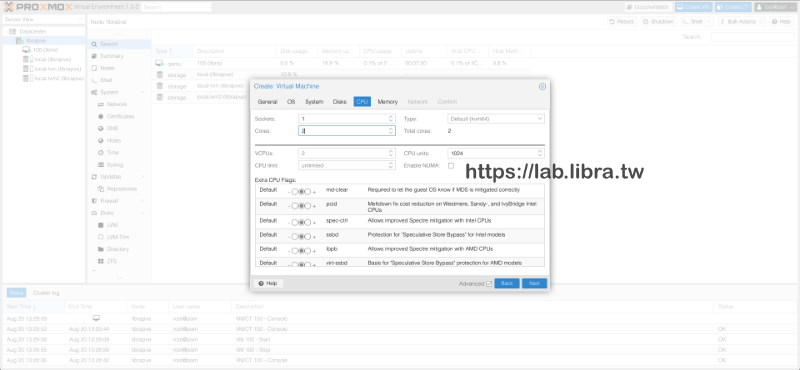This screenshot has height=370, width=800.
Task: Click the Create VM button
Action: [693, 7]
